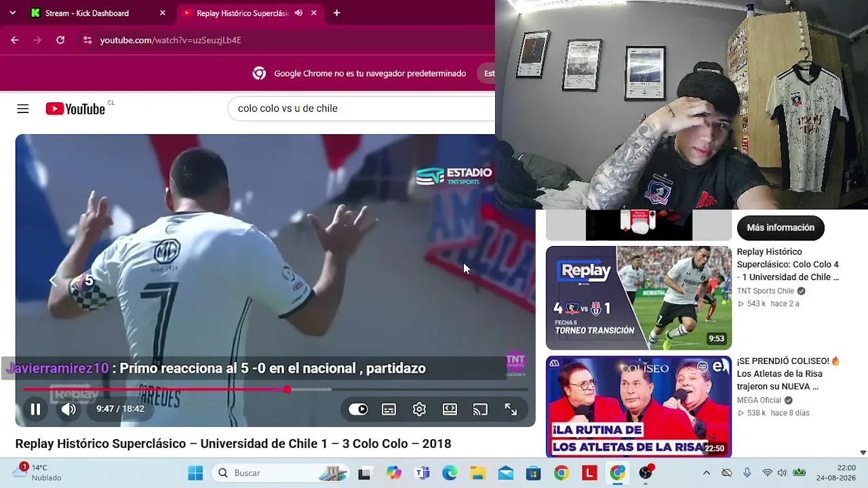Screen dimensions: 868x488
Task: Open the player settings gear
Action: (x=419, y=409)
